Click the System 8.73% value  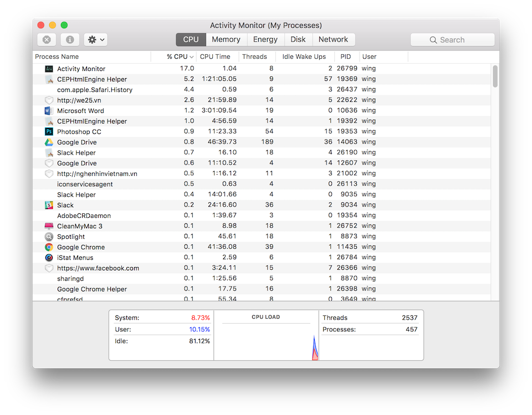click(x=201, y=318)
